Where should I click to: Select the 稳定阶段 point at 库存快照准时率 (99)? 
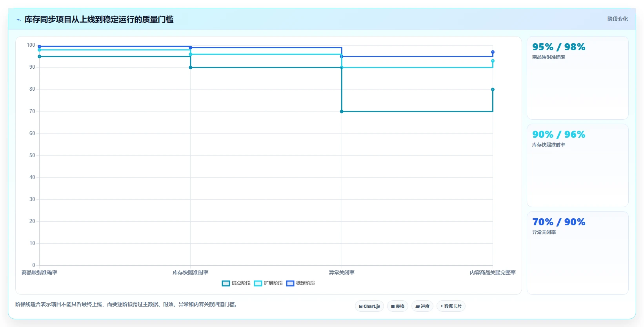[x=191, y=47]
